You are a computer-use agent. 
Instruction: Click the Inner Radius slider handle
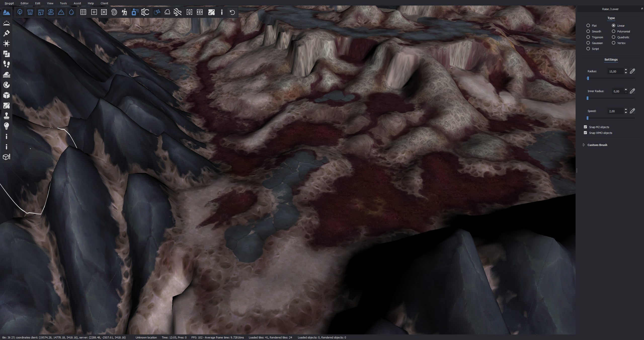click(x=588, y=98)
